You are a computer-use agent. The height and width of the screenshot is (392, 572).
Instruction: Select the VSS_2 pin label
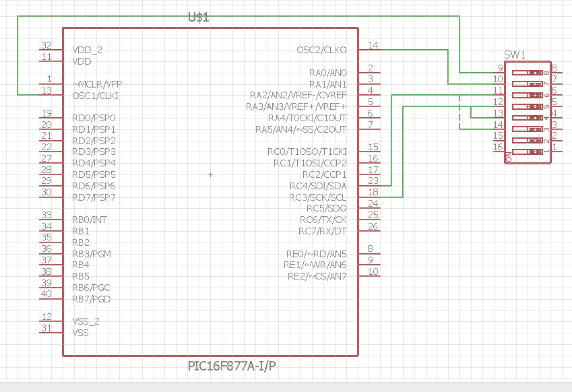[x=86, y=322]
